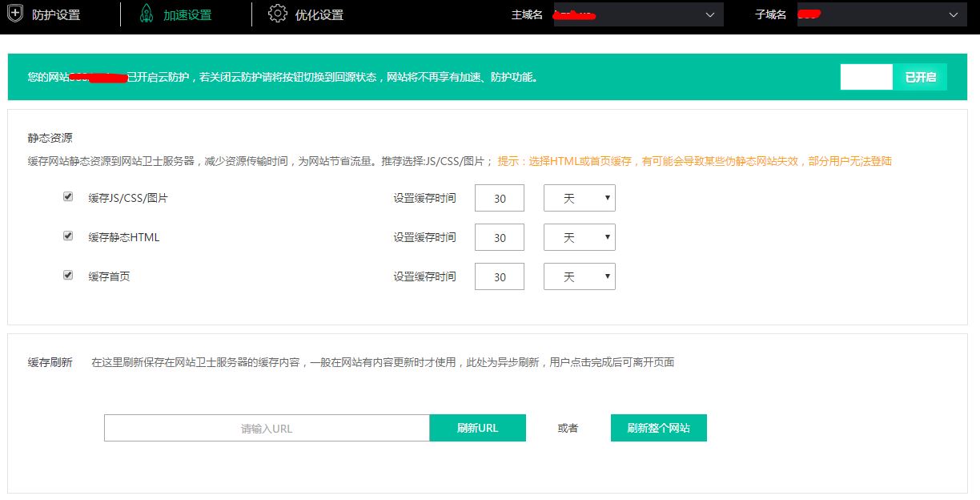This screenshot has height=500, width=980.
Task: Uncheck 缓存静态HTML checkbox
Action: [67, 236]
